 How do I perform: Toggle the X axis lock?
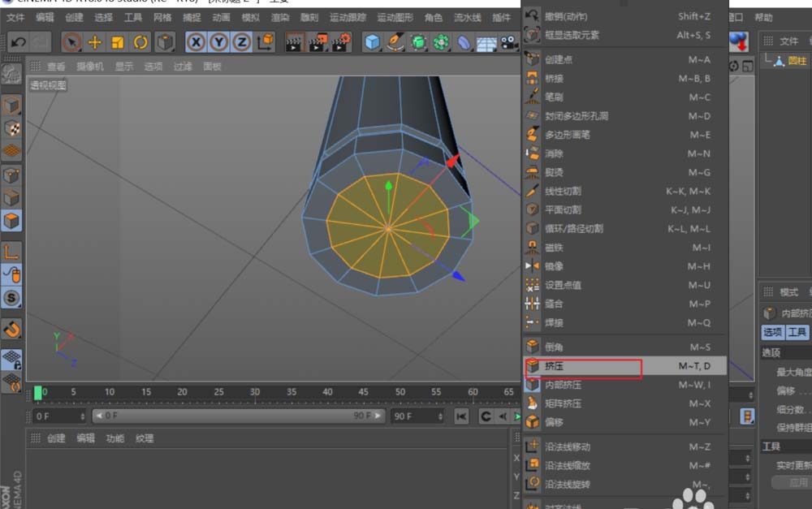click(x=196, y=42)
